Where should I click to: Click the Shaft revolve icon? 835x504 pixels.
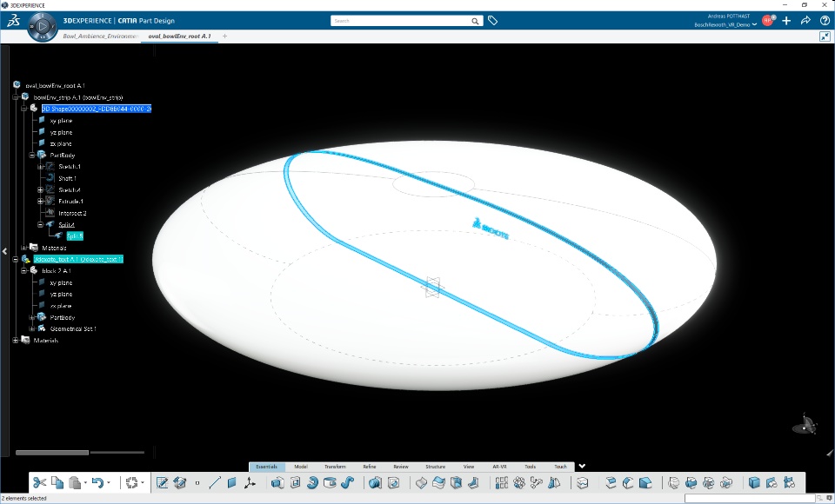click(312, 483)
